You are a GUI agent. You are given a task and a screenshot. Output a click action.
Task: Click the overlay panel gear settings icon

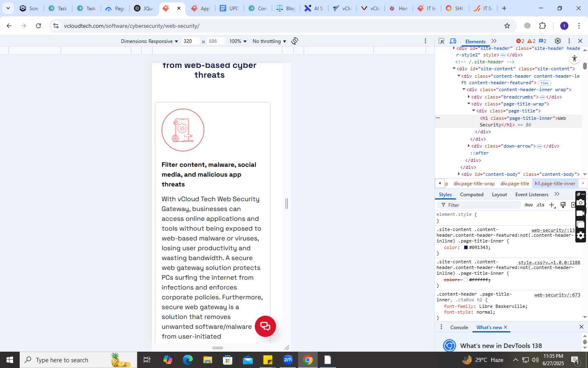click(581, 236)
